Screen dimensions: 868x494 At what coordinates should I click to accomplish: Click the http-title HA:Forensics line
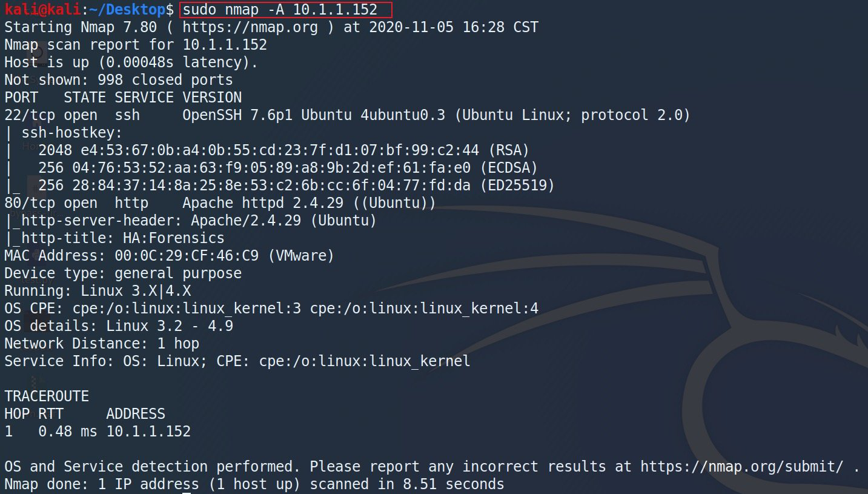point(114,238)
